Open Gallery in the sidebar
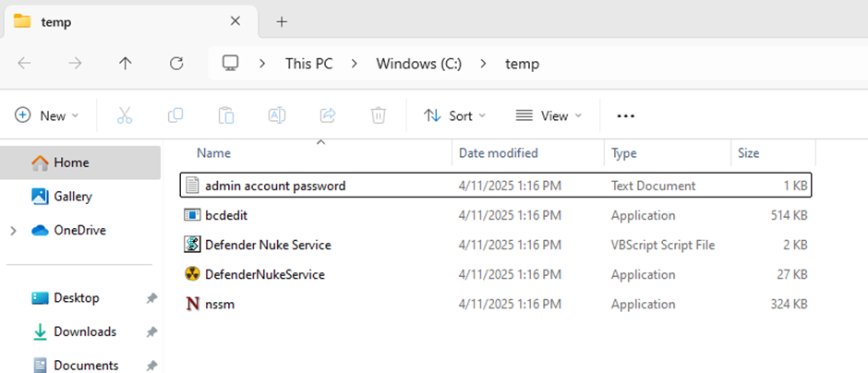This screenshot has height=373, width=868. (72, 196)
